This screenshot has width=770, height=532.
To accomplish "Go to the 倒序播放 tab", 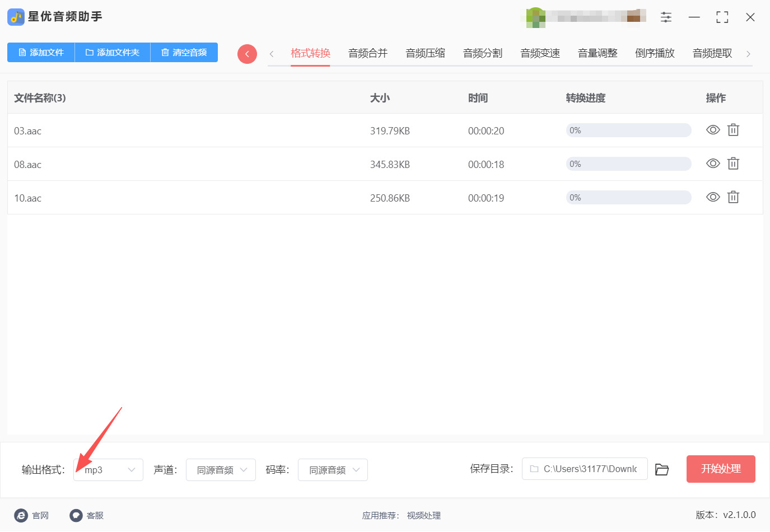I will (655, 53).
